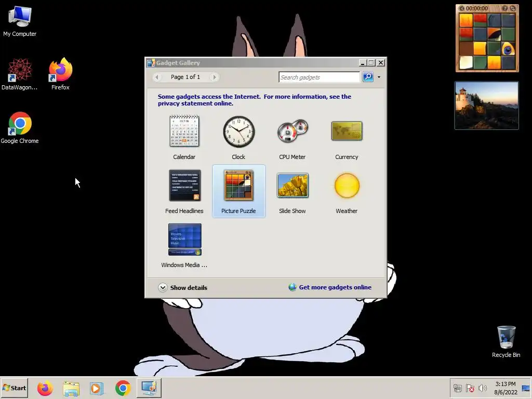This screenshot has width=532, height=399.
Task: Open Windows Media Player from taskbar
Action: click(x=97, y=388)
